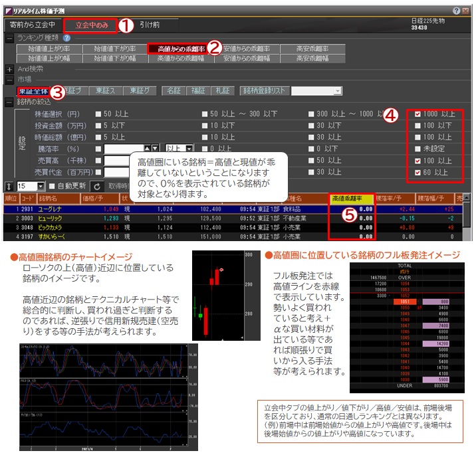Collapse the 銘柄の絞込 section
The image size is (476, 461).
click(x=10, y=102)
